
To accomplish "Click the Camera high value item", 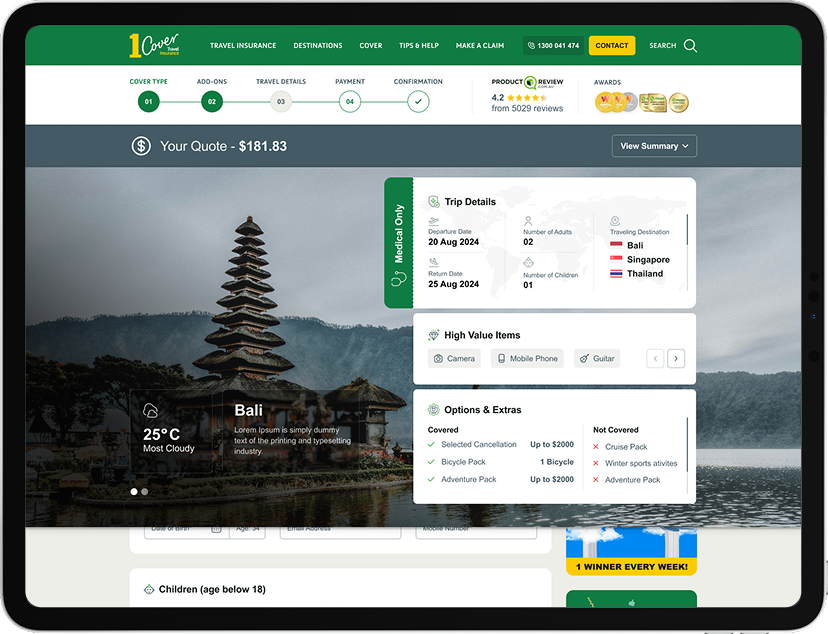I will [x=454, y=358].
